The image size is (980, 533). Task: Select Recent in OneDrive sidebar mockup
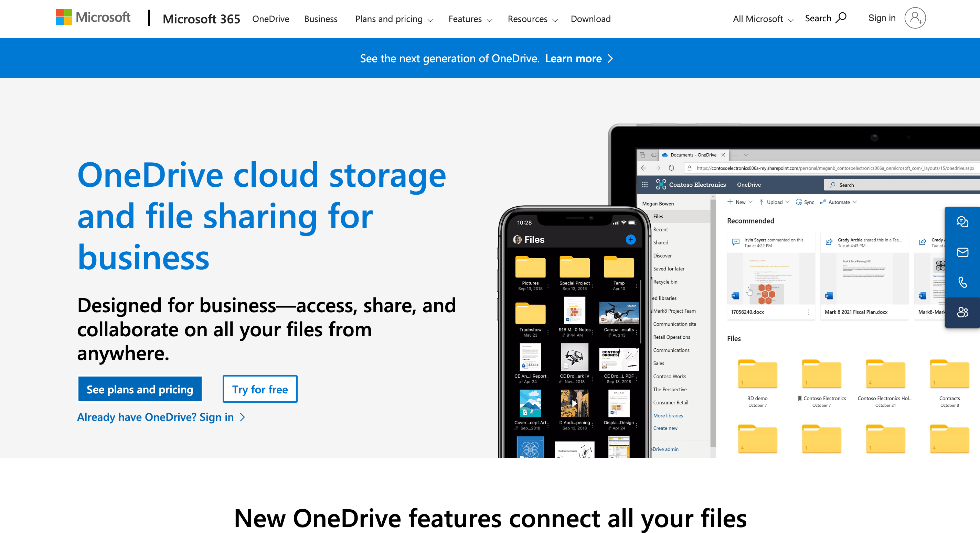(x=660, y=229)
